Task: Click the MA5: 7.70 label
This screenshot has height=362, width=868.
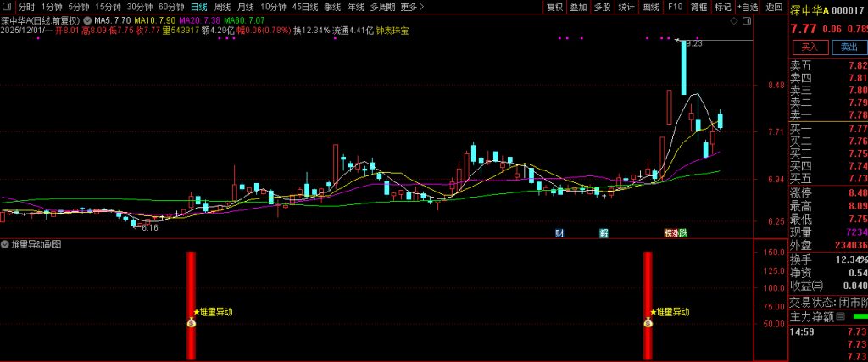Action: [x=111, y=21]
